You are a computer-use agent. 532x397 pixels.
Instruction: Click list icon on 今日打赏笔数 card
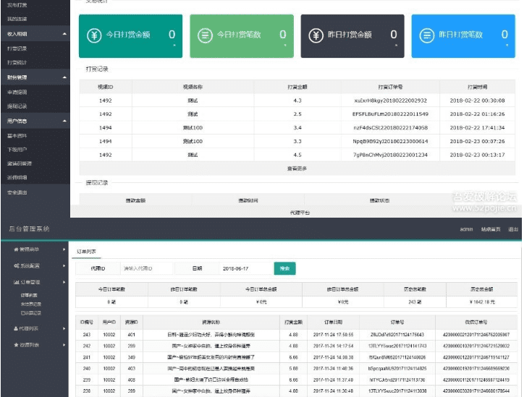point(205,35)
